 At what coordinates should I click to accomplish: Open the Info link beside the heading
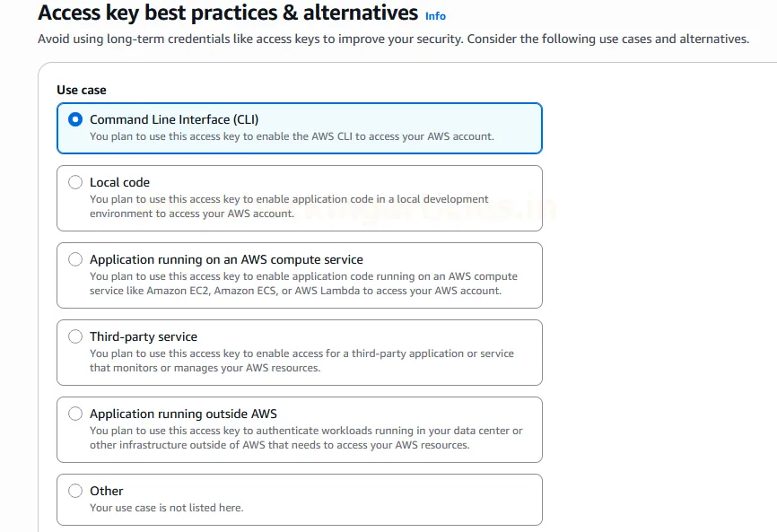click(435, 16)
